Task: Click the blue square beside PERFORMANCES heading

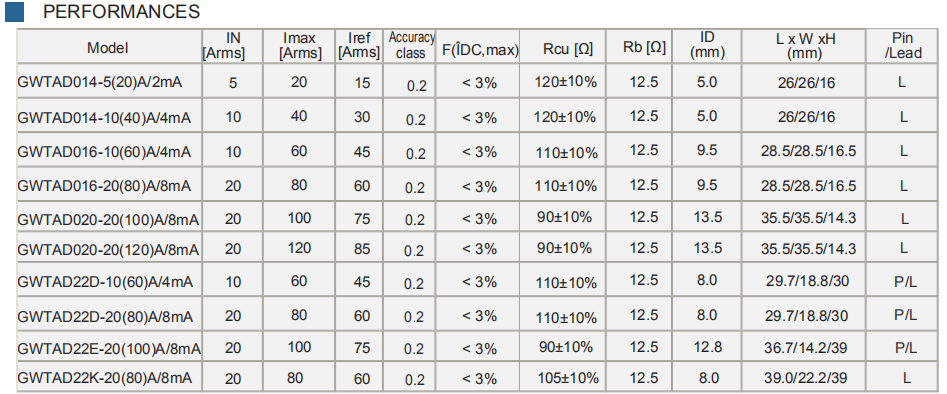Action: pyautogui.click(x=14, y=11)
